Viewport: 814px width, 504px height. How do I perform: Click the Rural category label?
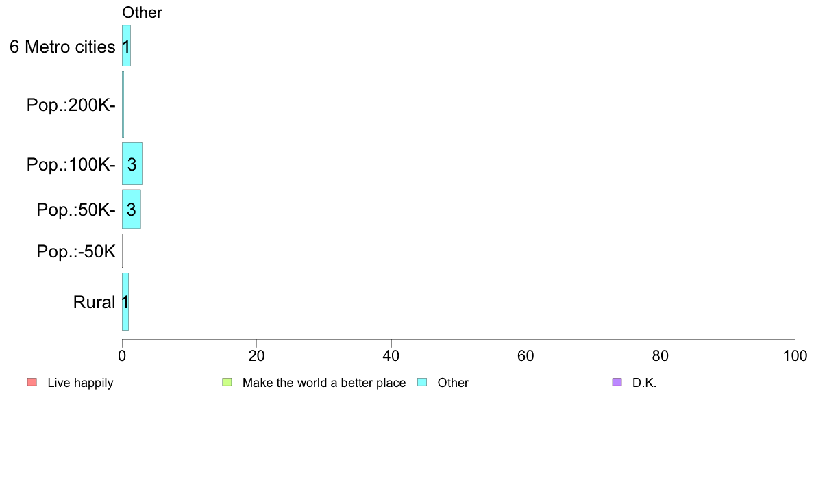[x=94, y=302]
